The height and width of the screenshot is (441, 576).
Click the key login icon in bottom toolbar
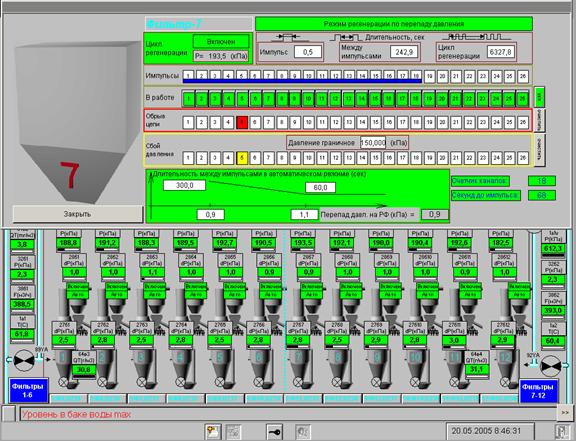[275, 432]
